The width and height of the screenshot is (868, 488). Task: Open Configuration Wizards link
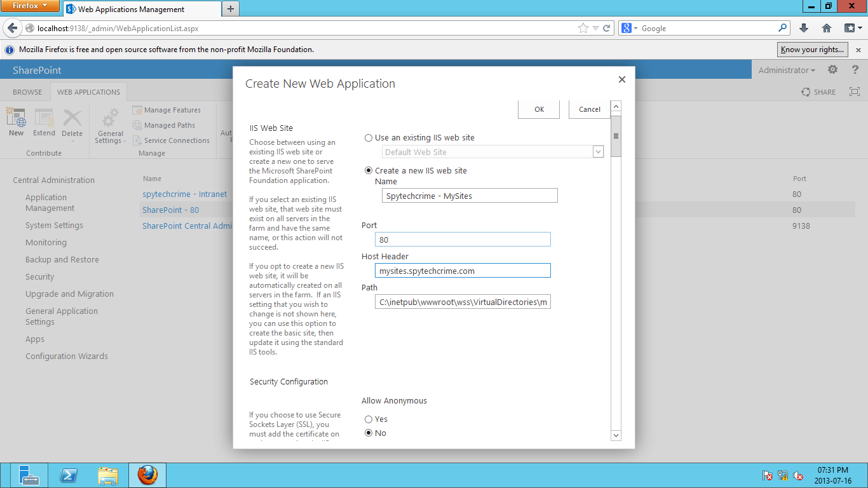click(67, 356)
